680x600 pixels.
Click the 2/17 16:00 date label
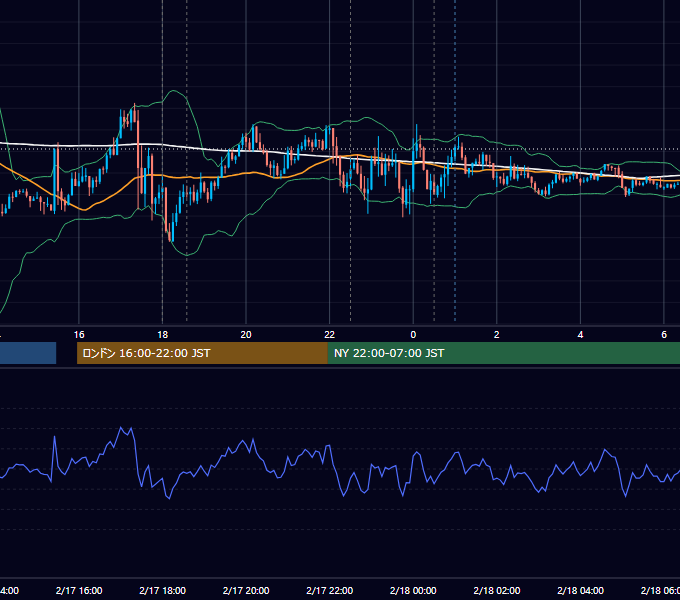(x=79, y=590)
